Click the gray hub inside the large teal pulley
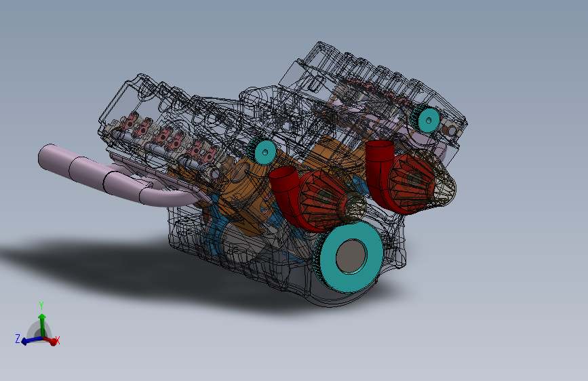This screenshot has height=381, width=588. click(352, 256)
